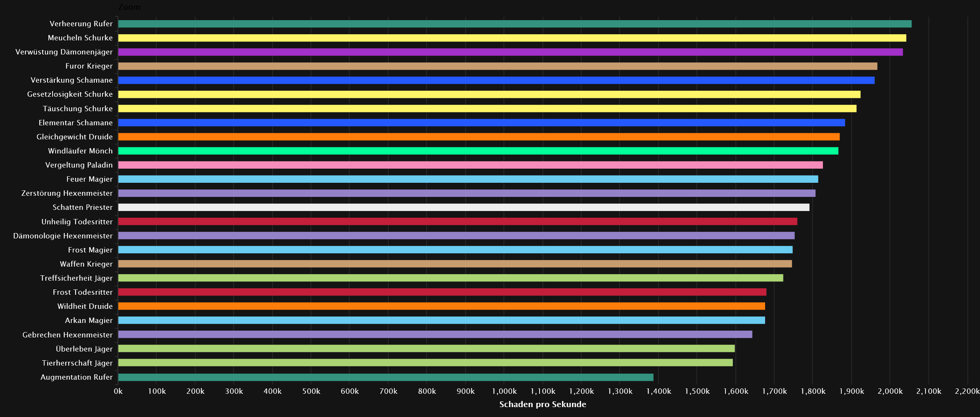Click the red Unheilig Todesritter bar
Viewport: 980px width, 417px height.
tap(458, 221)
